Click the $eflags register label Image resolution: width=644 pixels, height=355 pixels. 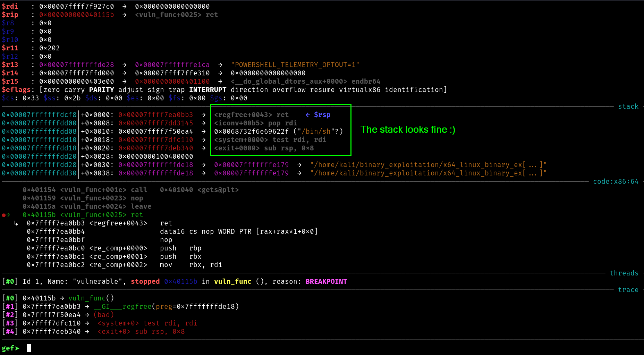(16, 90)
